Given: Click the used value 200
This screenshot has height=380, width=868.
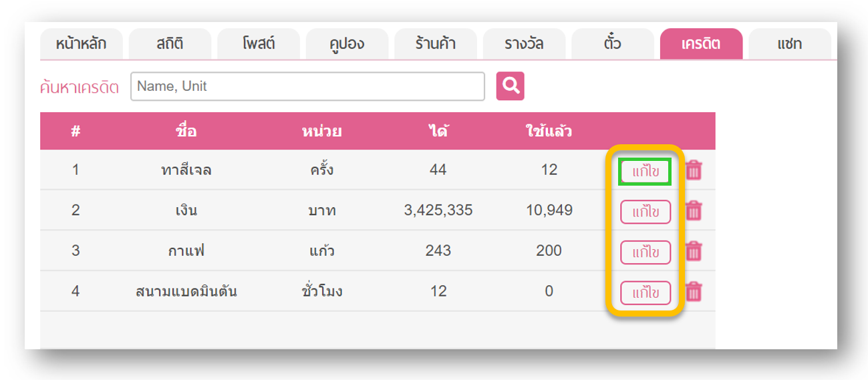Looking at the screenshot, I should pyautogui.click(x=549, y=252).
